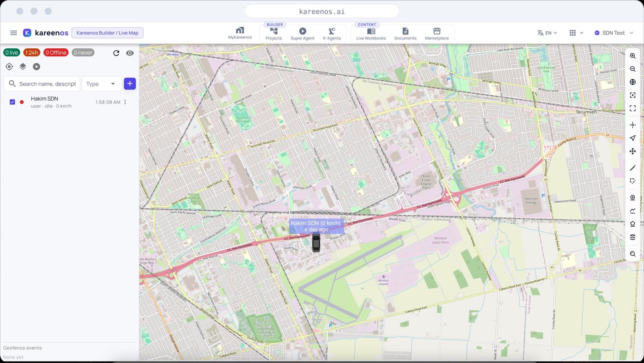
Task: Click the polygon geofence tool
Action: [x=633, y=224]
